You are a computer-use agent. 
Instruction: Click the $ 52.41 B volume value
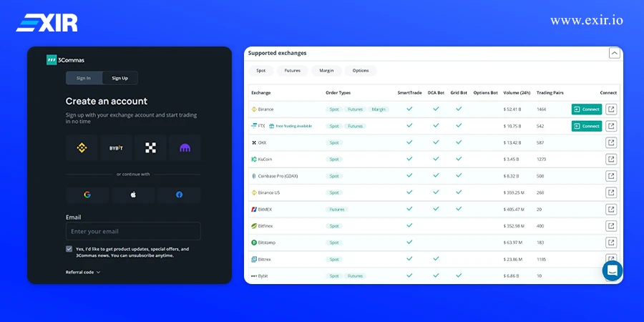click(512, 109)
